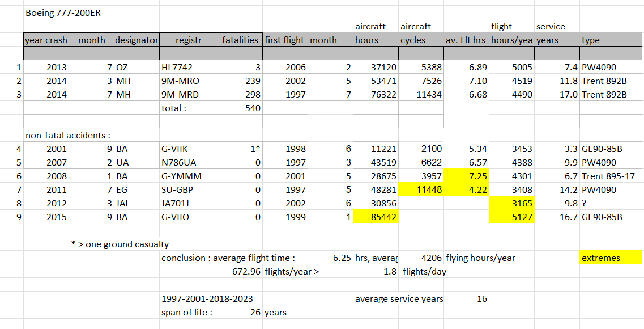Select registration cell N786UA
This screenshot has width=644, height=329.
[188, 162]
